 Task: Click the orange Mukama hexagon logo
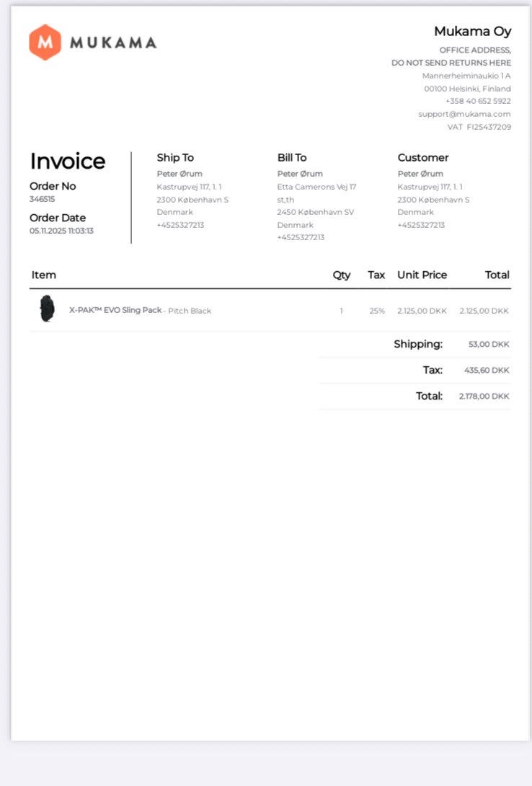pyautogui.click(x=45, y=42)
